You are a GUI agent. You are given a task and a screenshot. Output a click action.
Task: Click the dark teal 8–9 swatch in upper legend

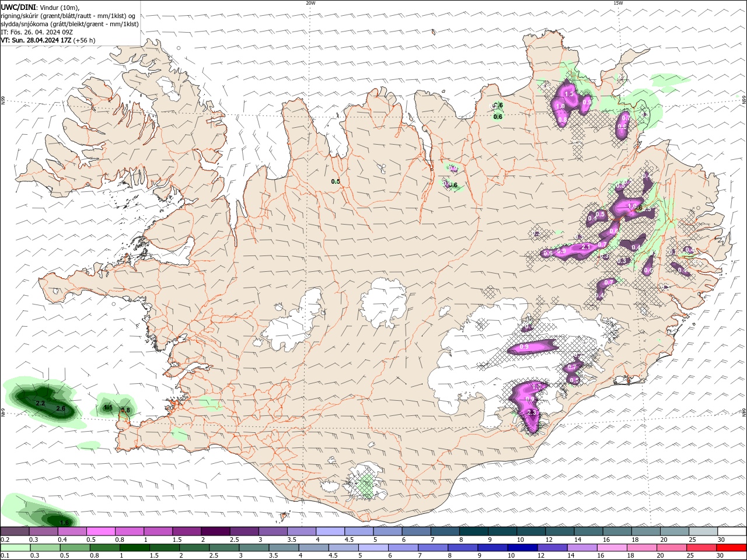pyautogui.click(x=474, y=531)
